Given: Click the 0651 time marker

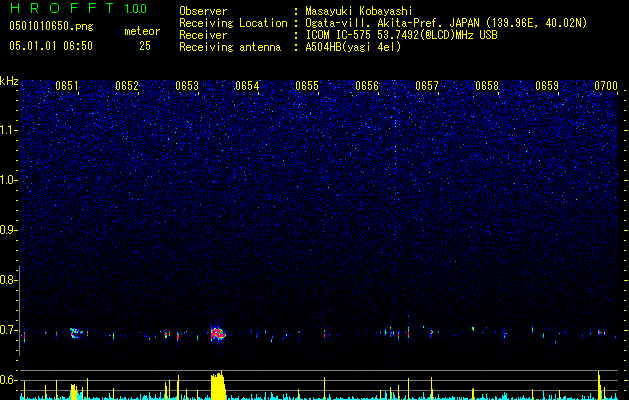Looking at the screenshot, I should click(x=67, y=86).
